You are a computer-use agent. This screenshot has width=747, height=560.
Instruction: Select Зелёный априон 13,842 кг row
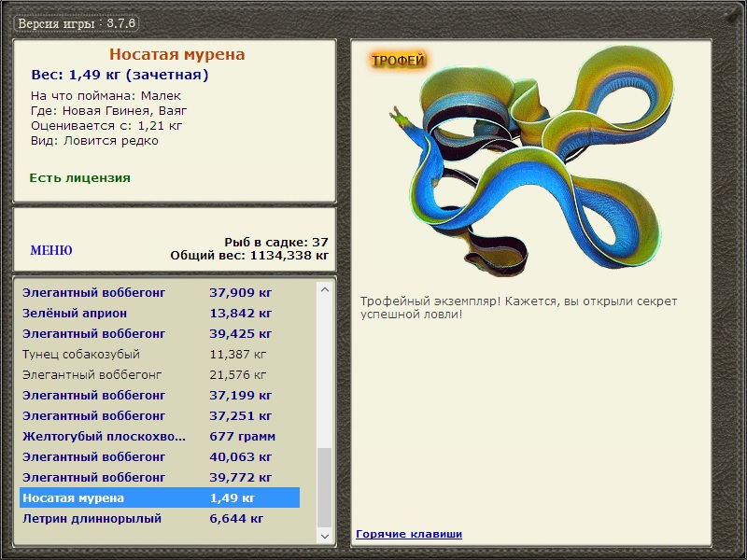click(x=160, y=313)
